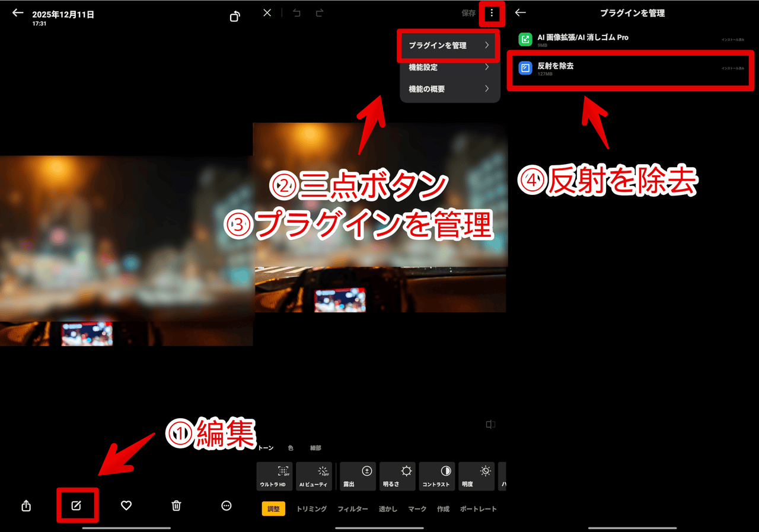Select the 明度 adjustment icon
Screen dimensions: 759x532
(x=476, y=476)
